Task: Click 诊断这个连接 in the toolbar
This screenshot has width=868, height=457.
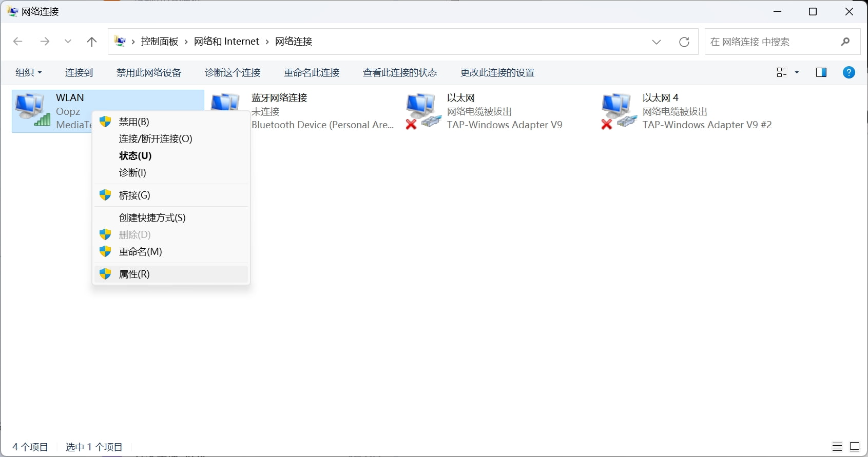Action: coord(233,73)
